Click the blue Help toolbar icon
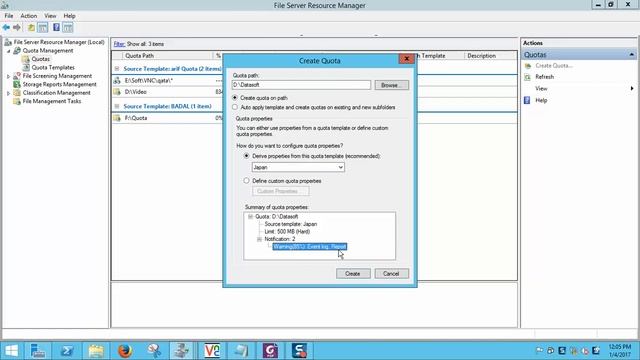The image size is (640, 360). (56, 27)
